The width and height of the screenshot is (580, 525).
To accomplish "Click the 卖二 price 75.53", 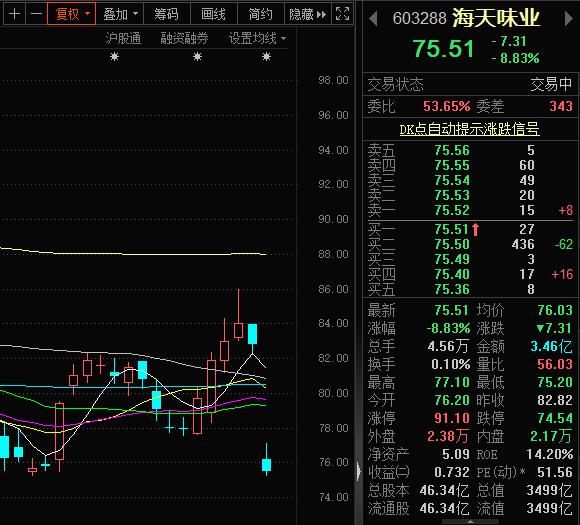I will click(452, 195).
